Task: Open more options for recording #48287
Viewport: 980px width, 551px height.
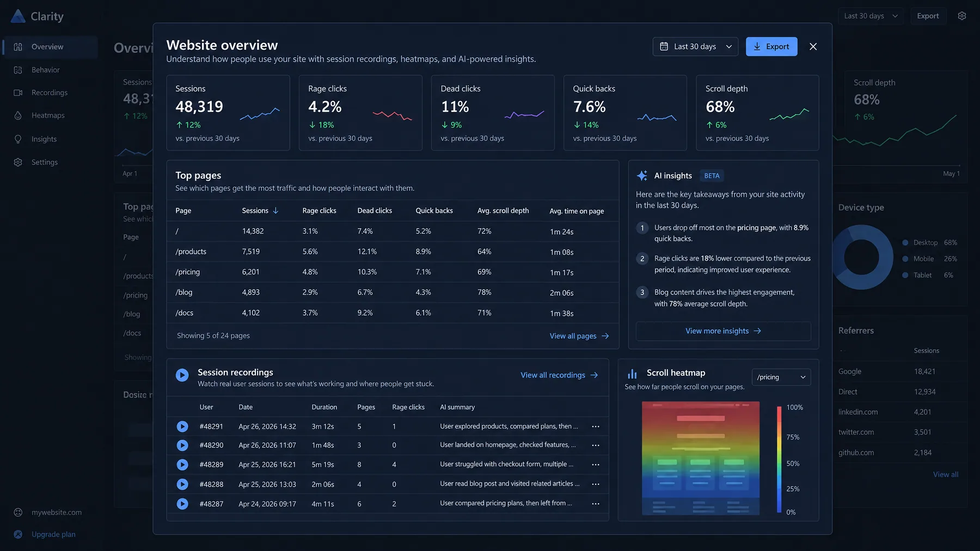Action: pos(596,504)
